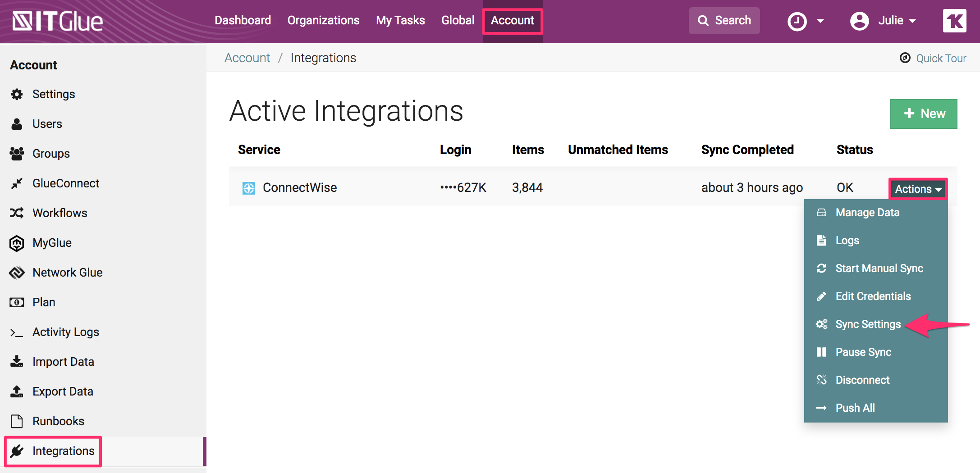Select the Users section icon
980x473 pixels.
(x=17, y=124)
